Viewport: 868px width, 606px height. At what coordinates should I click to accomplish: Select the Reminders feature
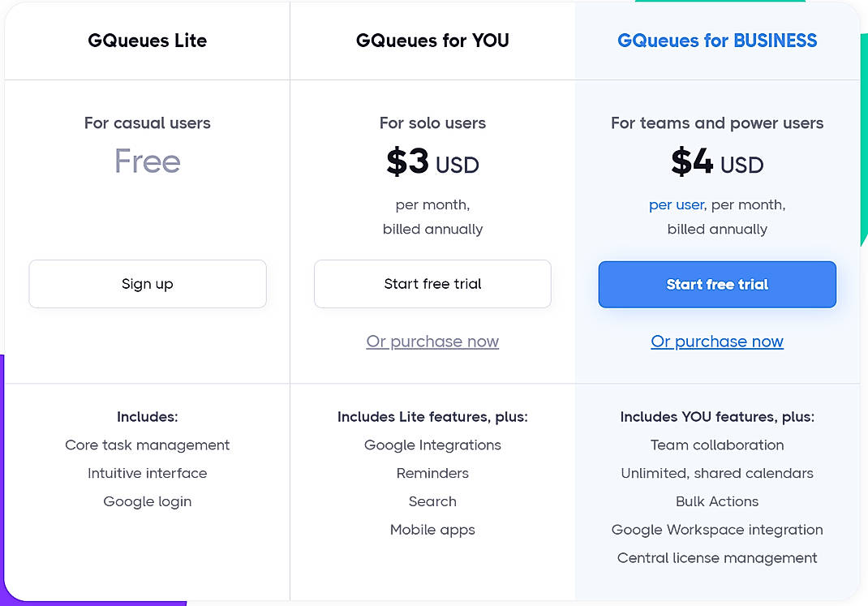pyautogui.click(x=432, y=473)
